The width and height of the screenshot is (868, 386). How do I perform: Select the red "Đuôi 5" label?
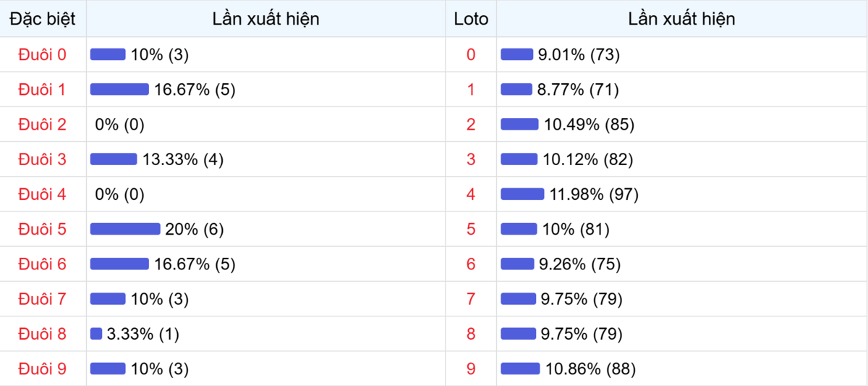tap(42, 230)
